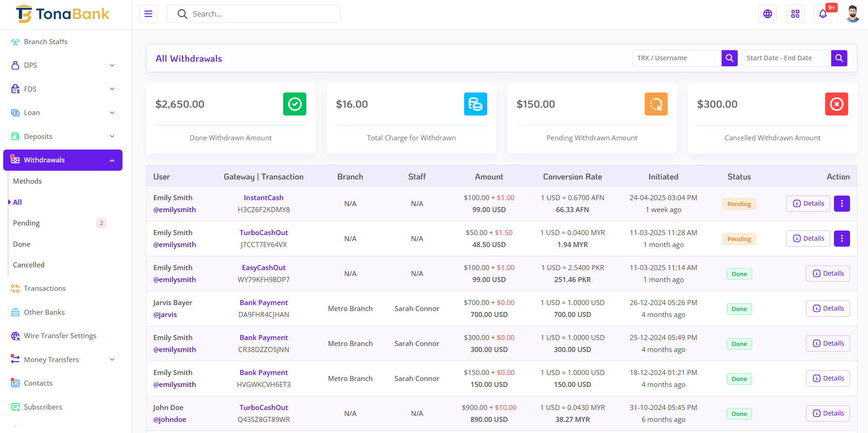Open the notifications bell icon
This screenshot has width=868, height=433.
pos(823,14)
